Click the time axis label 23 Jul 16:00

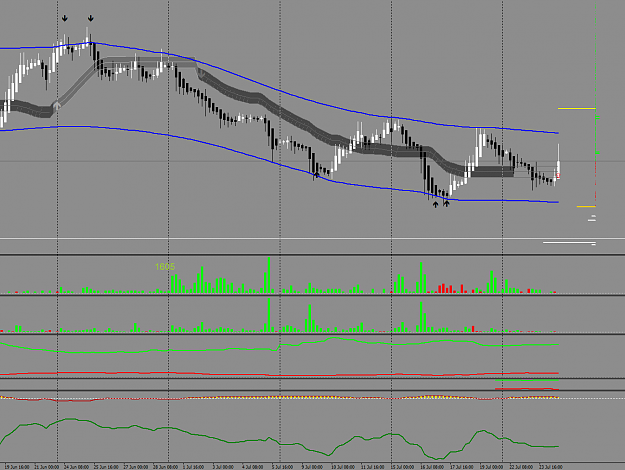(x=550, y=467)
